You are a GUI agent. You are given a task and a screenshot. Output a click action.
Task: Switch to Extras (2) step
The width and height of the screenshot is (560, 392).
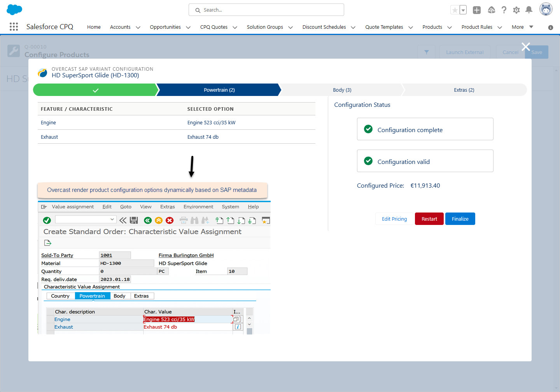464,90
